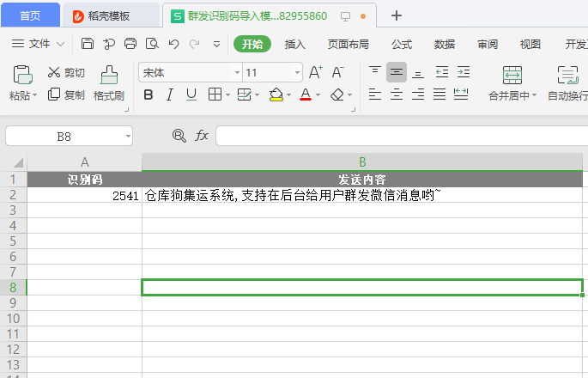Viewport: 588px width, 378px height.
Task: Select column A header
Action: point(85,162)
